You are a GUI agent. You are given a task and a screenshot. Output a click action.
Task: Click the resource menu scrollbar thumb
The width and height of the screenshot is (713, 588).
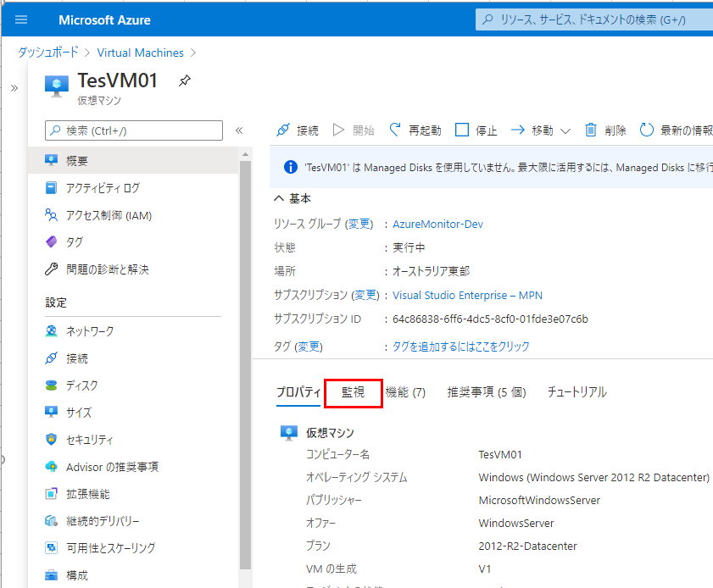[246, 365]
